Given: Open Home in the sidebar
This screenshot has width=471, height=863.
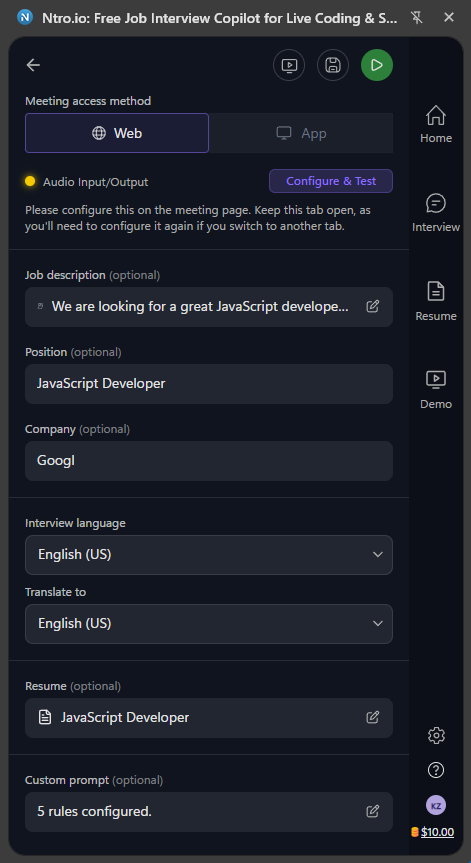Looking at the screenshot, I should [436, 124].
